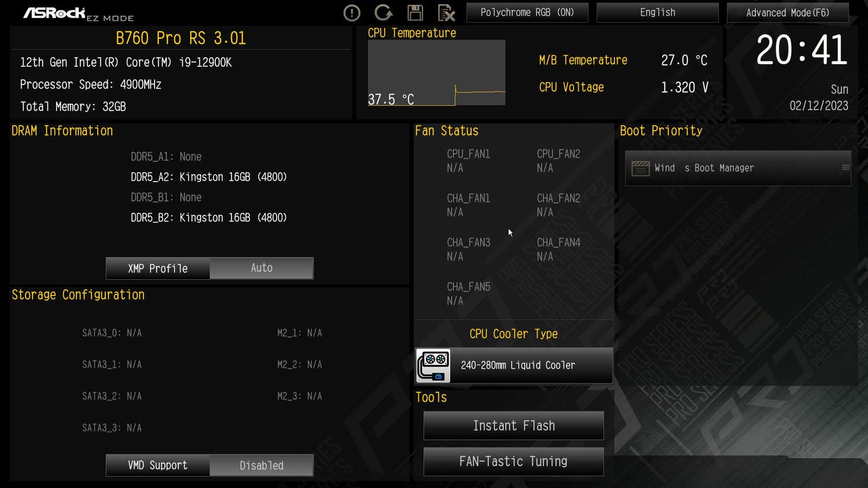Click CHA_FAN1 status
The image size is (868, 488).
click(469, 205)
